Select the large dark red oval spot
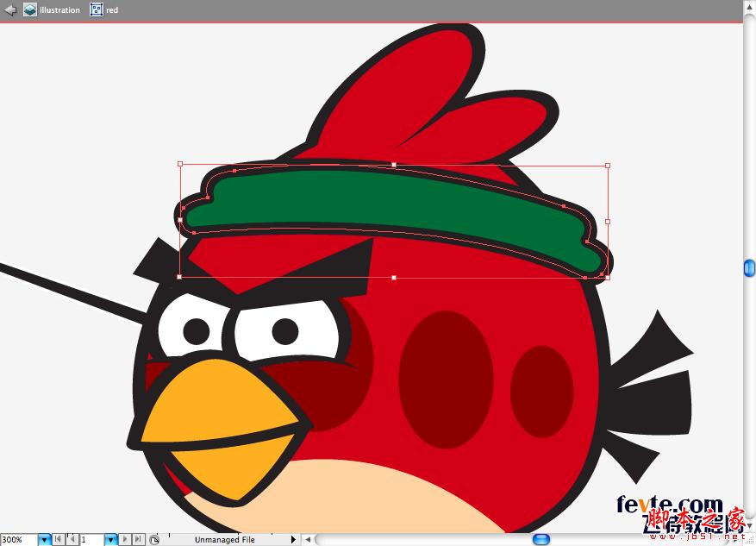The image size is (756, 546). pyautogui.click(x=446, y=380)
